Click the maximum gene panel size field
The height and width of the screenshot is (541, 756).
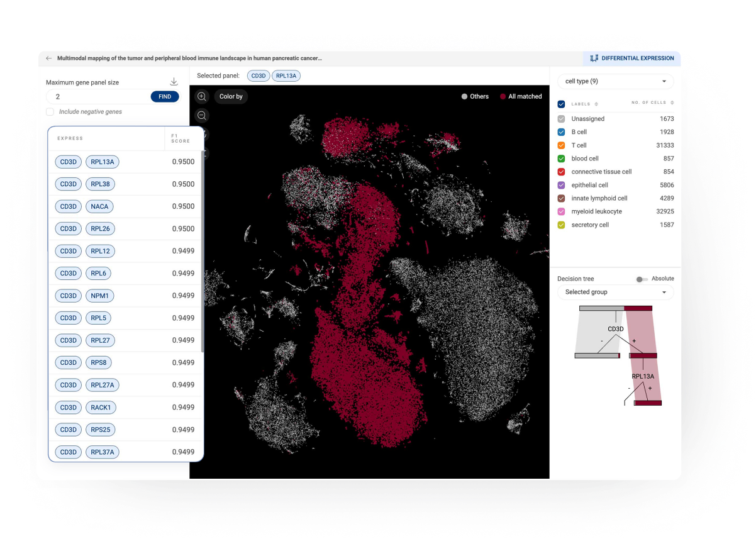click(x=97, y=97)
